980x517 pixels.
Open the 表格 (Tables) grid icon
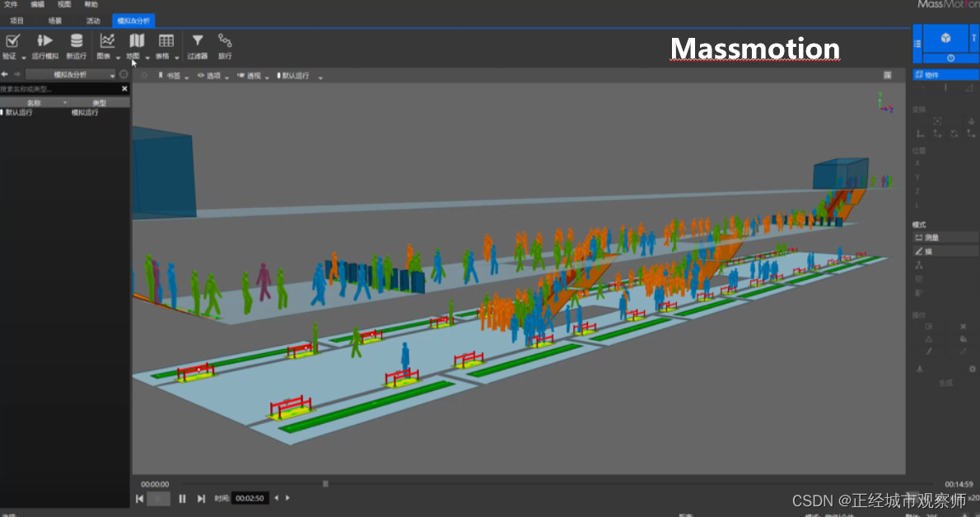click(166, 41)
